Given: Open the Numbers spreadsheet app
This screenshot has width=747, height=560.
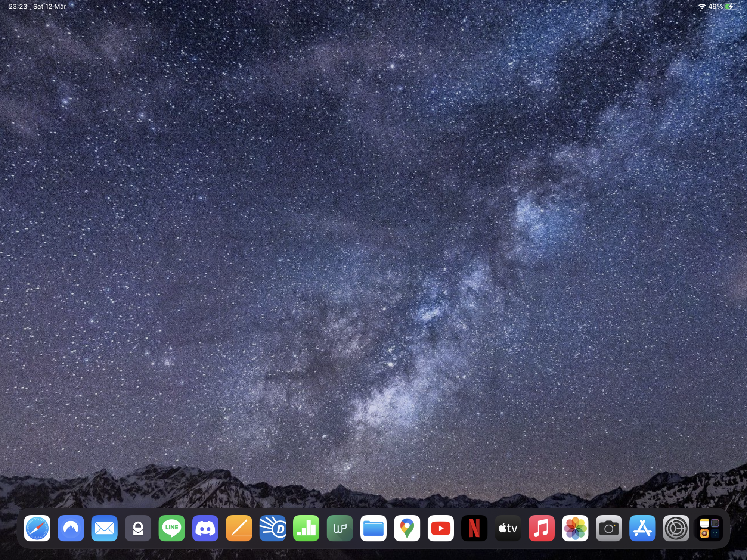Looking at the screenshot, I should 306,528.
